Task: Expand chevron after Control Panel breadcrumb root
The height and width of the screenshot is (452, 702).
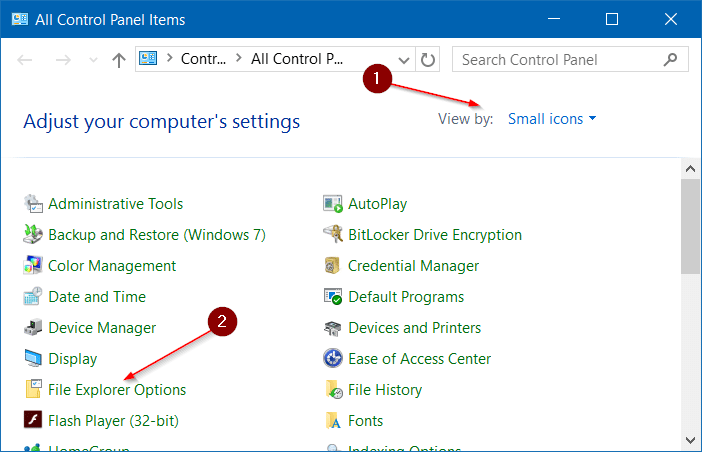Action: click(170, 58)
